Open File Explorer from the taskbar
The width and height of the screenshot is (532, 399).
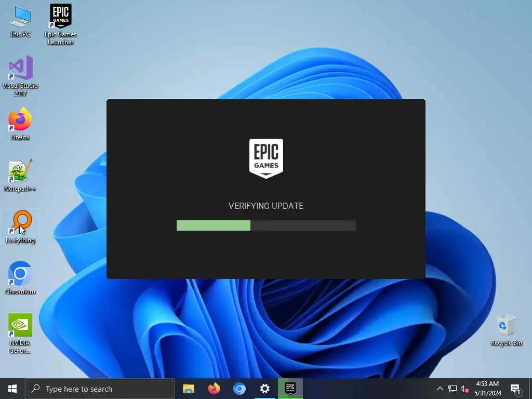[188, 389]
